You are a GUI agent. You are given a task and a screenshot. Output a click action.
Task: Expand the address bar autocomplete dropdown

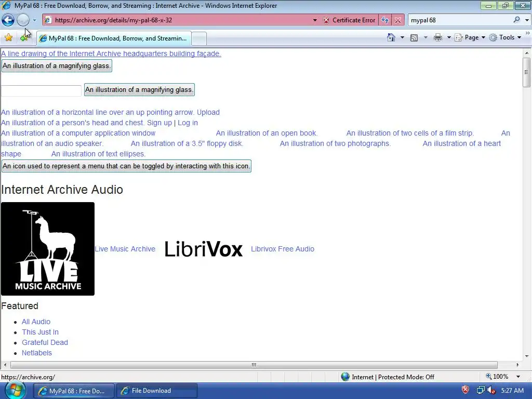click(315, 20)
